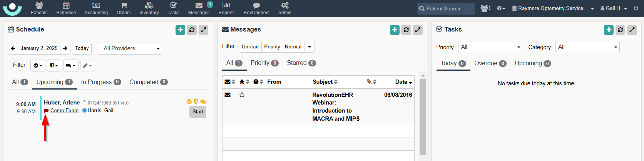Go to the previous day arrow
Viewport: 644px width, 161px height.
pyautogui.click(x=13, y=48)
